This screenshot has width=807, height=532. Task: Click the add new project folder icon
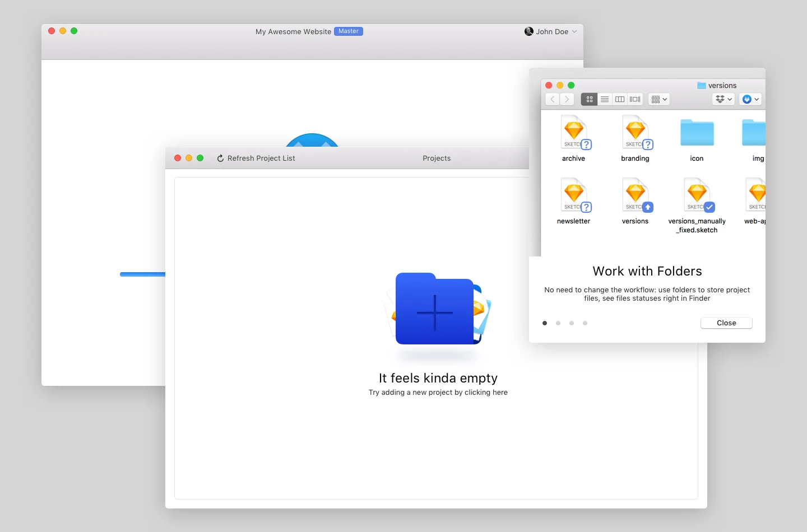434,310
